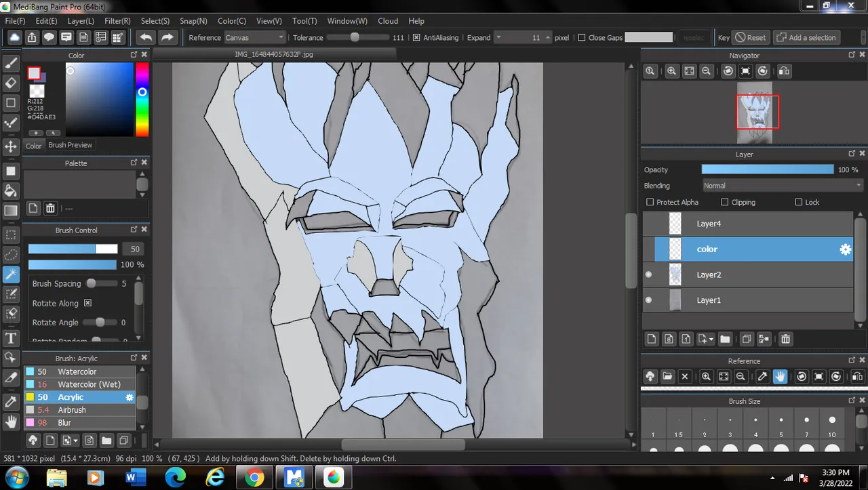Zoom out using Navigator magnifier minus
Screen dimensions: 868x490
[x=707, y=70]
